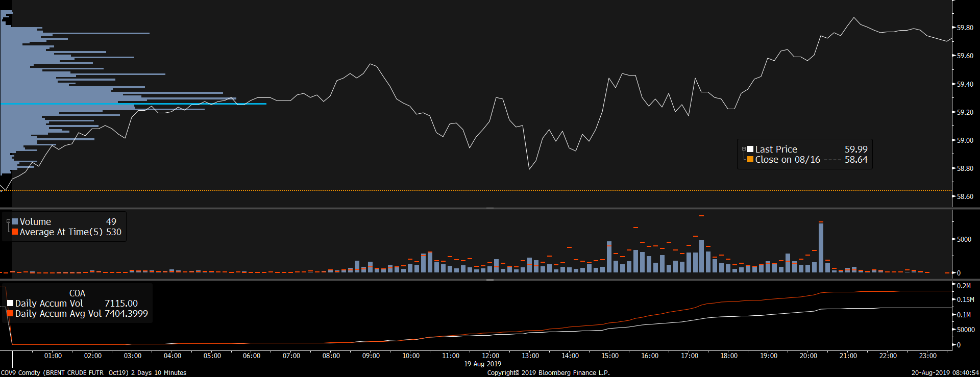980x377 pixels.
Task: Click the tallest volume bar near 20:00
Action: [821, 247]
